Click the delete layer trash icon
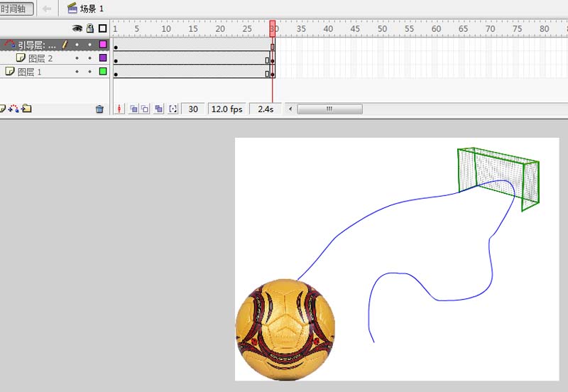Viewport: 568px width, 392px height. click(99, 109)
